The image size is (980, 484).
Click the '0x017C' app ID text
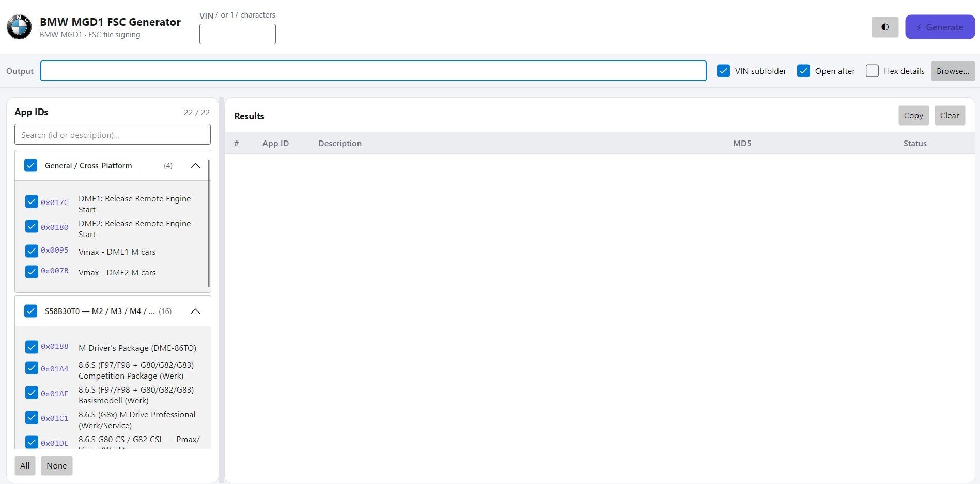[55, 202]
